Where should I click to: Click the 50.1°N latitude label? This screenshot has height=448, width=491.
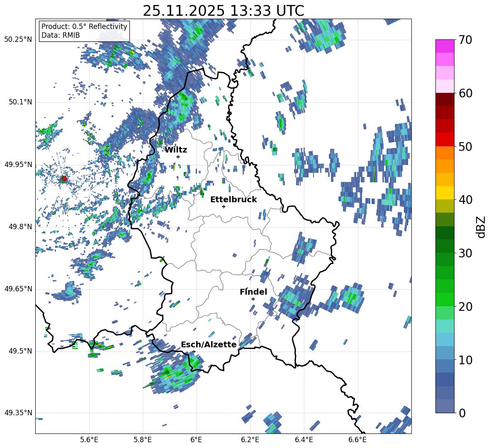coord(20,102)
